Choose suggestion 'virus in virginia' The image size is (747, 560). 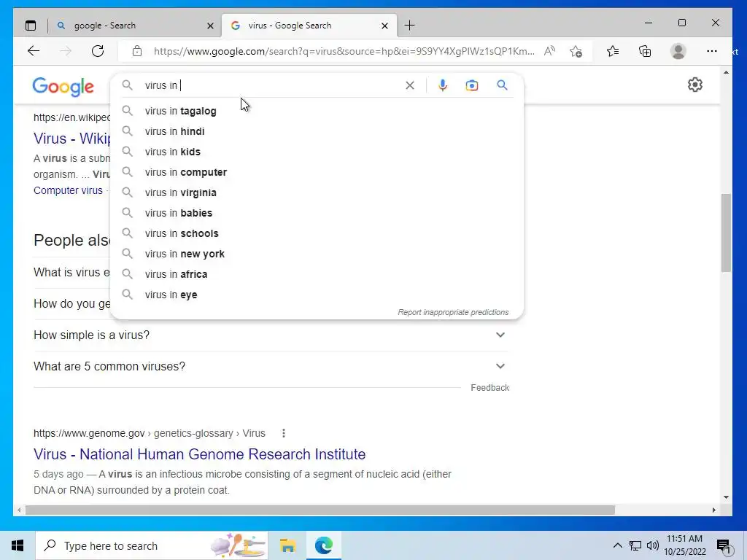(x=317, y=192)
